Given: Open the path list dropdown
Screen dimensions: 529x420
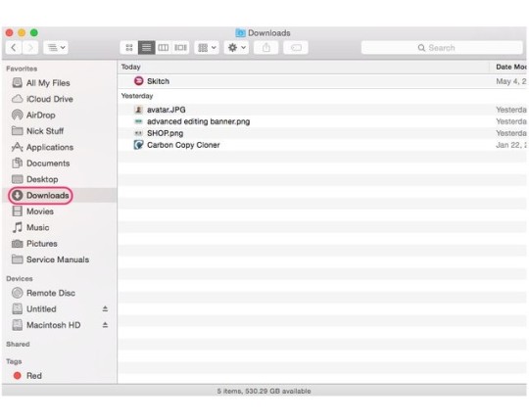Looking at the screenshot, I should [56, 48].
